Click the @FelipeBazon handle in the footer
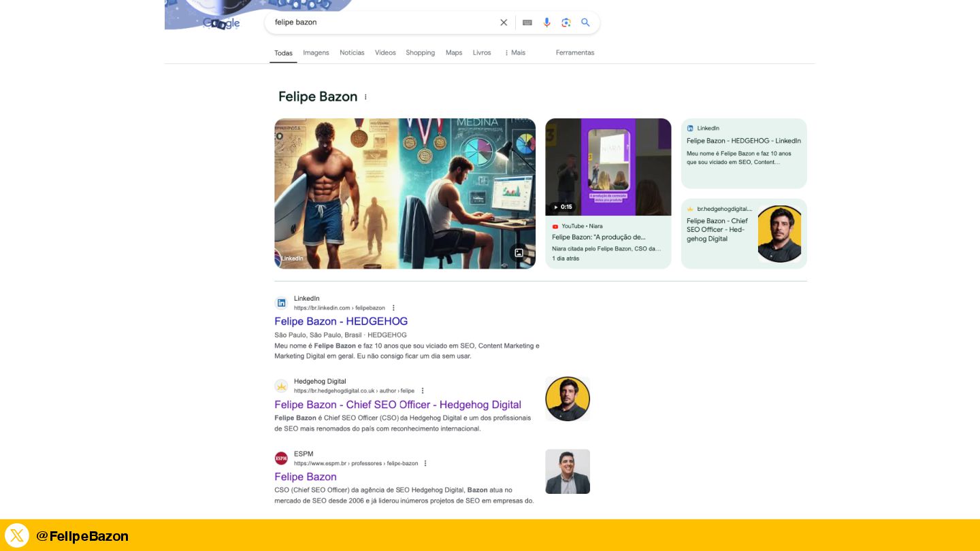 [82, 536]
